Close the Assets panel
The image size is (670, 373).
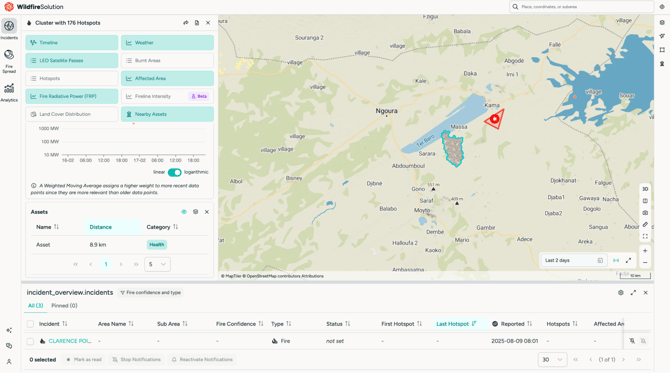(x=207, y=212)
